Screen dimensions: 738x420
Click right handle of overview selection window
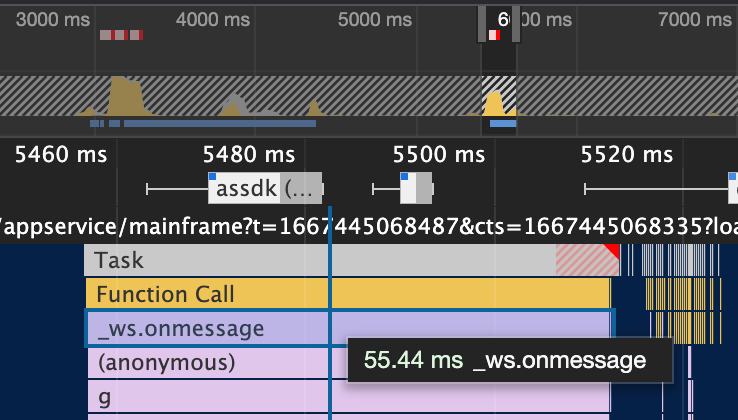[x=516, y=26]
